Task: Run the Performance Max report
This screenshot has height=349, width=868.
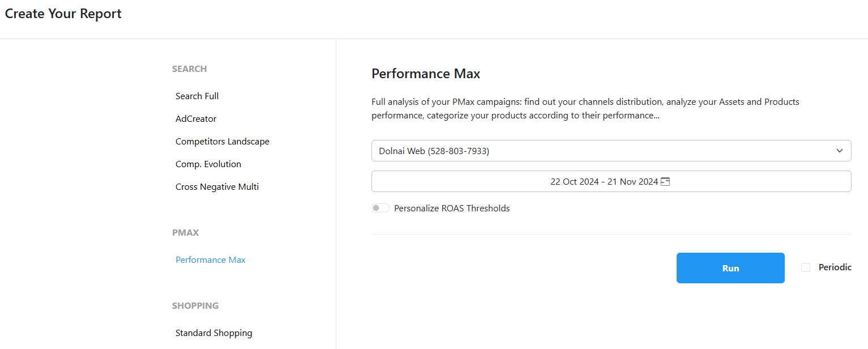Action: coord(730,268)
